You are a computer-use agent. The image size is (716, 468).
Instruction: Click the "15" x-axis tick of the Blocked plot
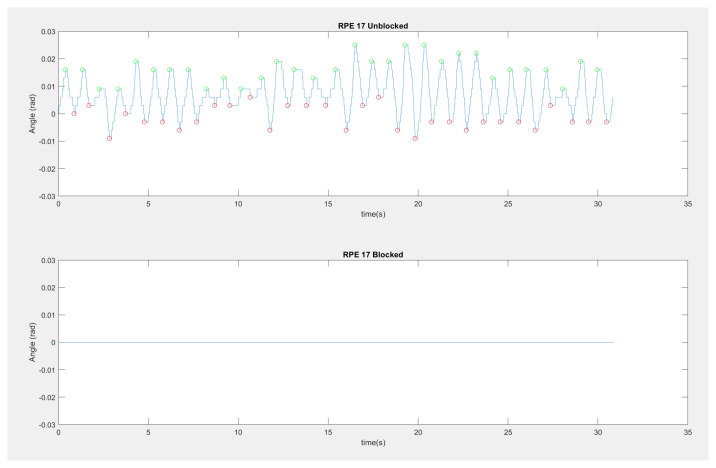(x=328, y=433)
